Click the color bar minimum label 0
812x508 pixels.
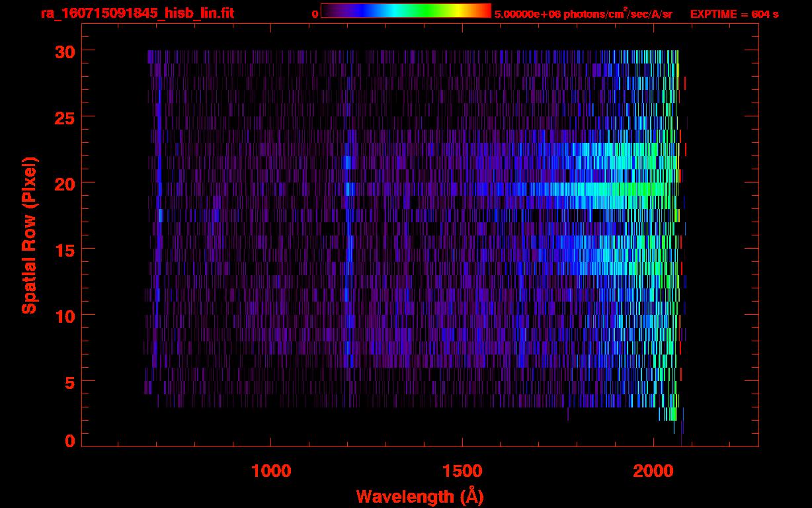point(315,14)
